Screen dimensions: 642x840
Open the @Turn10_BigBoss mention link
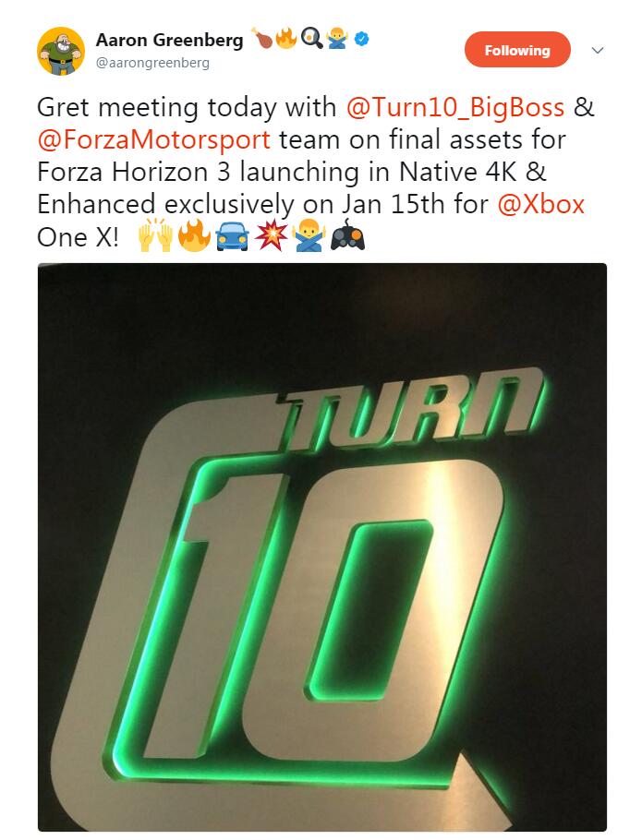(x=455, y=107)
